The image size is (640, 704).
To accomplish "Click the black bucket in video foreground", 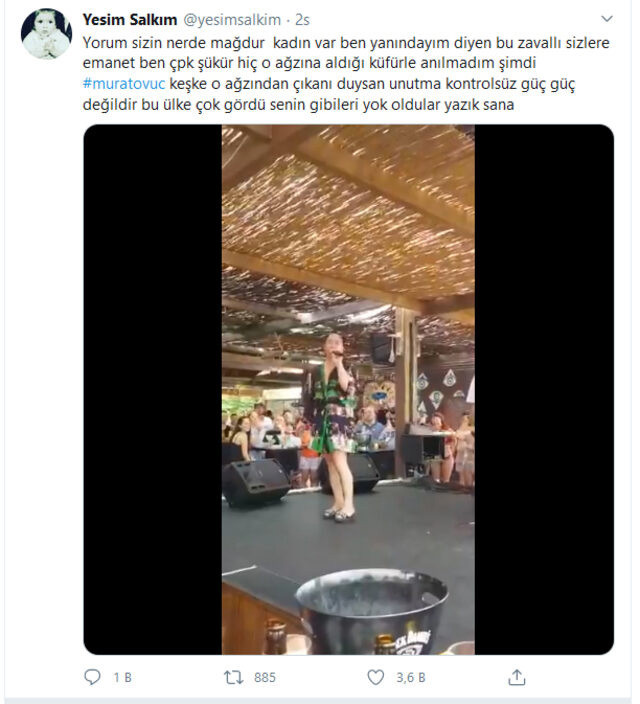I will point(371,612).
